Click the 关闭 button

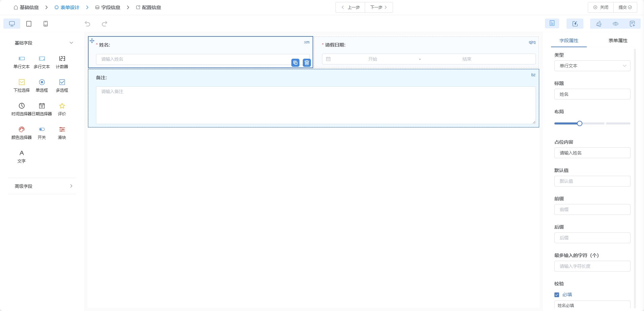[601, 7]
